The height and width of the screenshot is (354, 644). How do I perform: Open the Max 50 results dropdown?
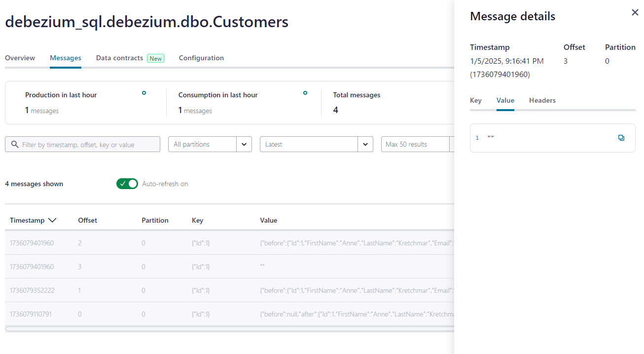click(x=417, y=144)
